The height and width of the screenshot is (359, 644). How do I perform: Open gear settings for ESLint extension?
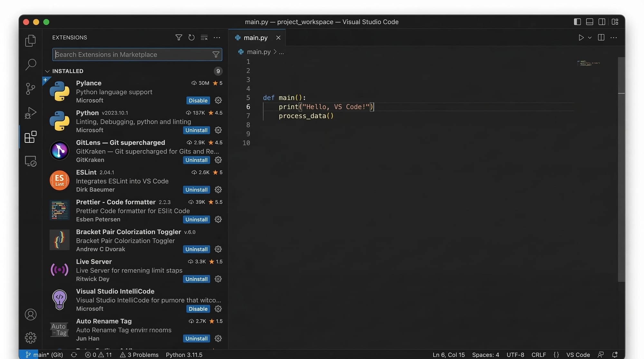tap(218, 189)
